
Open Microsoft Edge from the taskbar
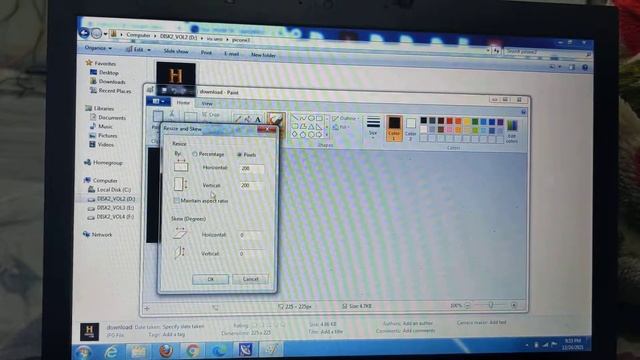click(219, 351)
